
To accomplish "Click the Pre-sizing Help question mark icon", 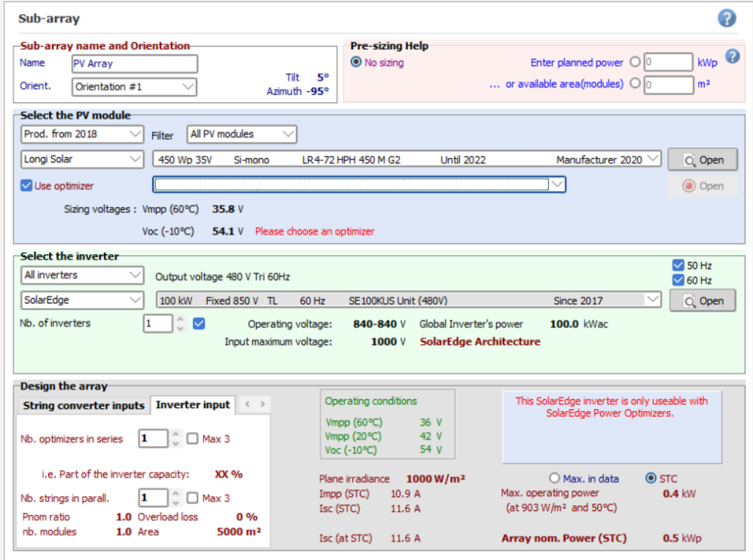I will 731,57.
